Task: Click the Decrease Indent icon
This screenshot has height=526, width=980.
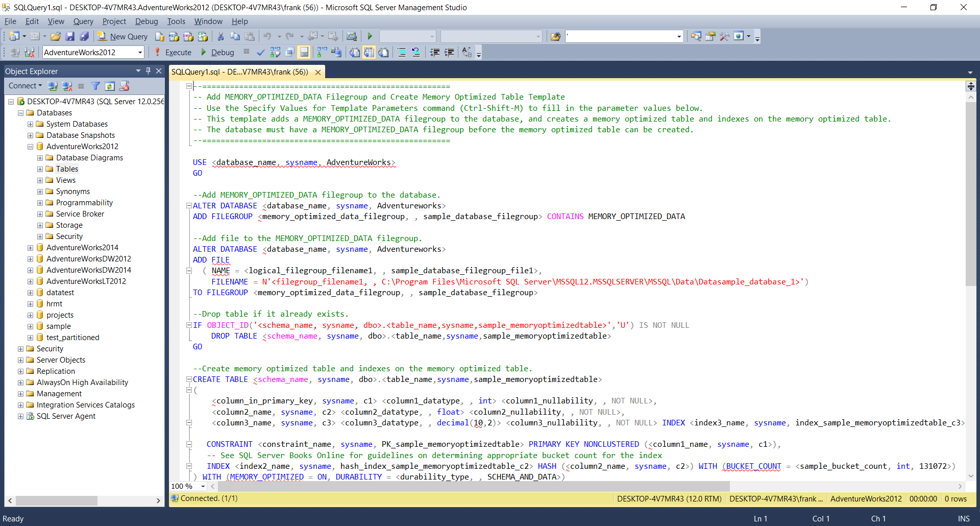Action: [x=435, y=52]
